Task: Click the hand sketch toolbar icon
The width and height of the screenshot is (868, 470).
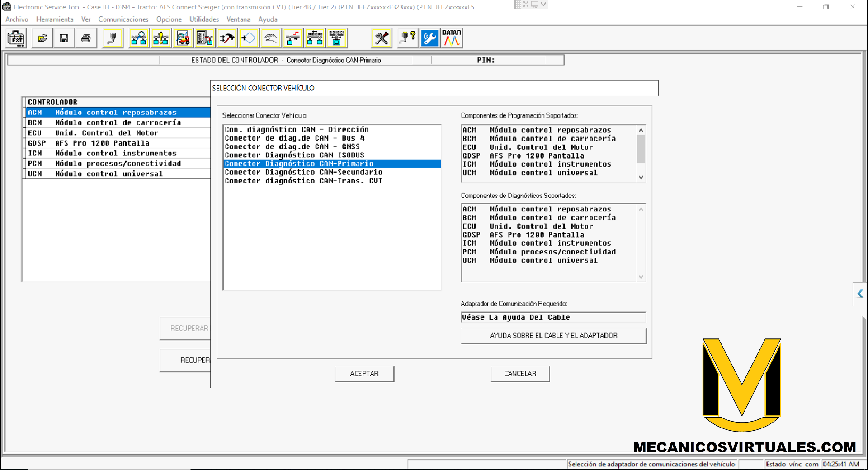Action: [271, 38]
